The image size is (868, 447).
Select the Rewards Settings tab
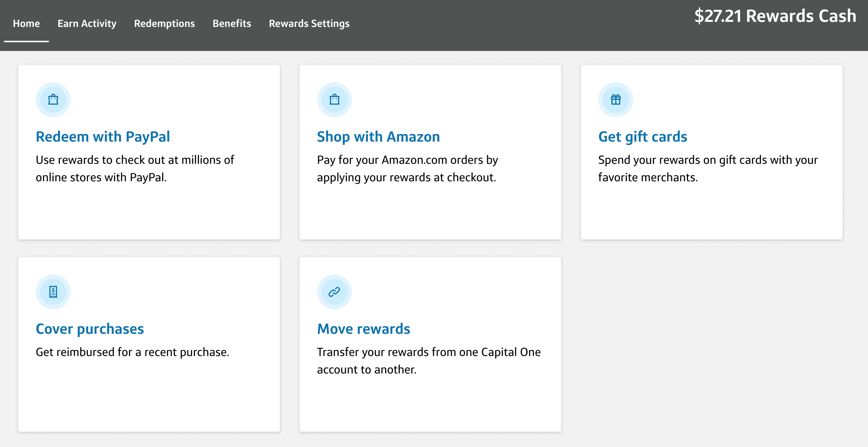pyautogui.click(x=309, y=23)
